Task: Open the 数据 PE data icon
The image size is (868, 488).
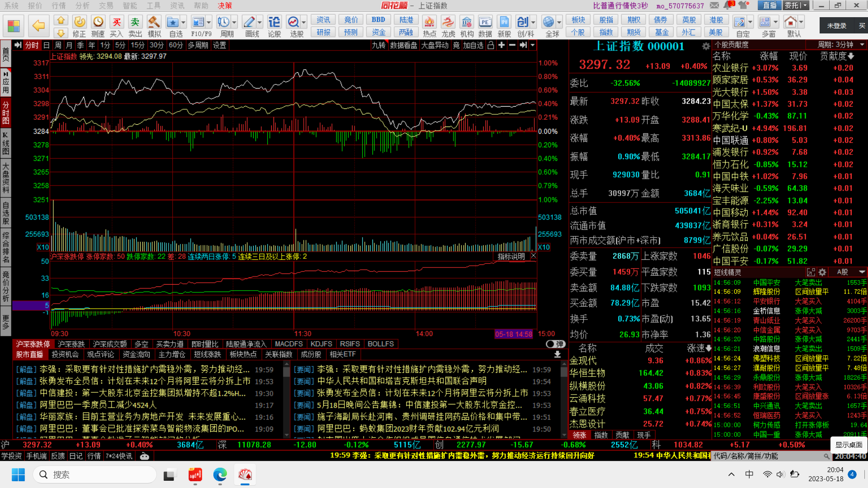Action: click(x=485, y=26)
